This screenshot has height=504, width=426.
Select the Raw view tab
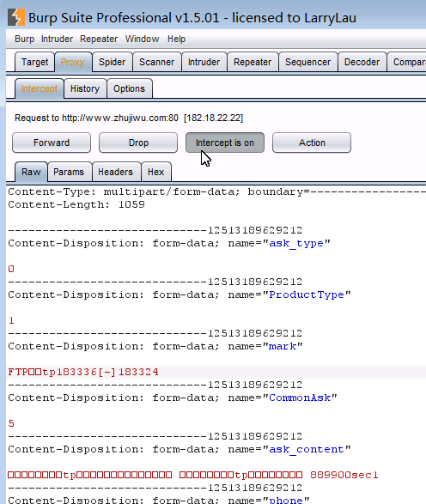pyautogui.click(x=31, y=172)
